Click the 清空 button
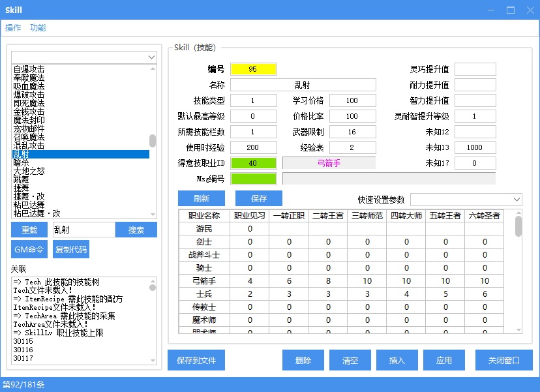Screen dimensions: 540x392 point(350,360)
